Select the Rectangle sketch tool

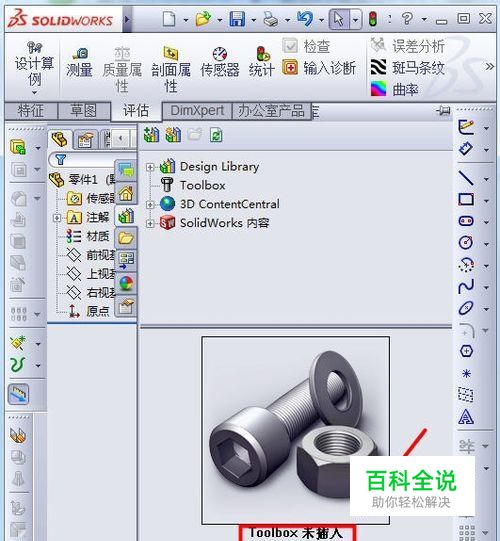coord(466,199)
